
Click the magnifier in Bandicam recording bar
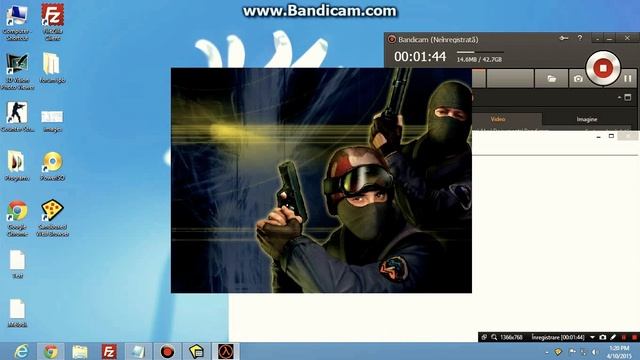pyautogui.click(x=494, y=337)
